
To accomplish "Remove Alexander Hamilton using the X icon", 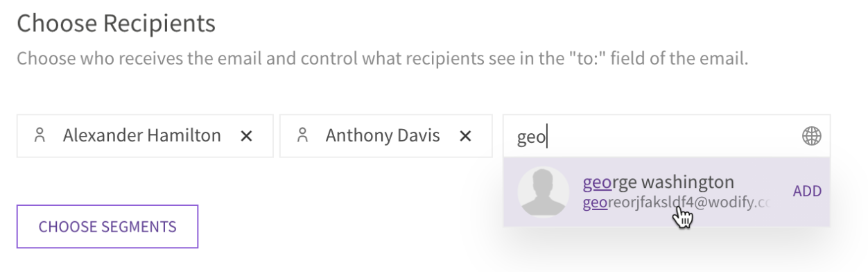I will (245, 137).
